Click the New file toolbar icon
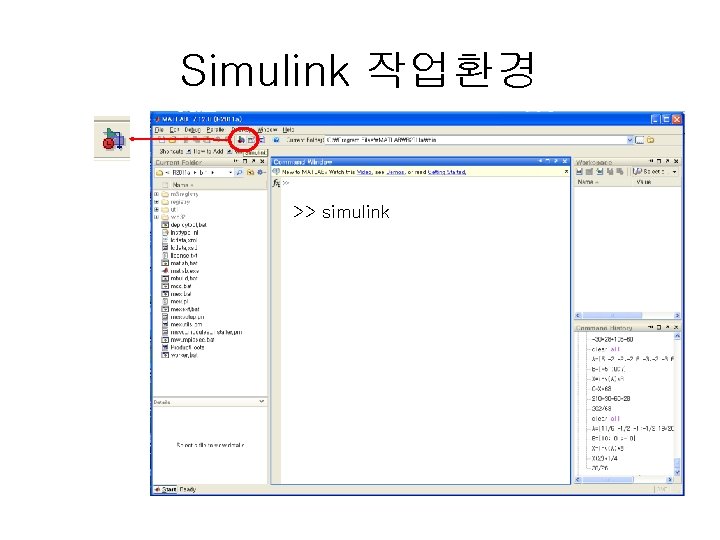The height and width of the screenshot is (540, 720). tap(162, 140)
